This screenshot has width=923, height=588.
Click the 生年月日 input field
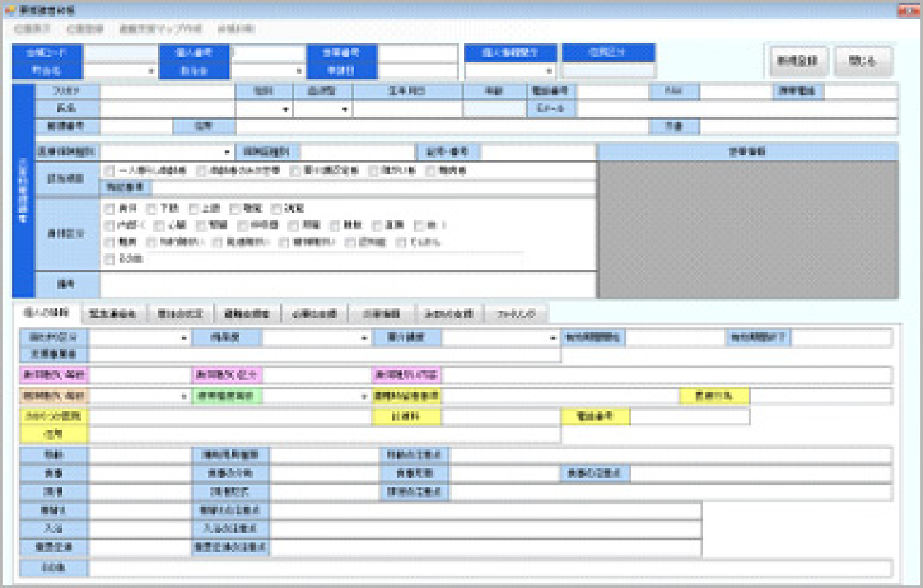point(407,109)
